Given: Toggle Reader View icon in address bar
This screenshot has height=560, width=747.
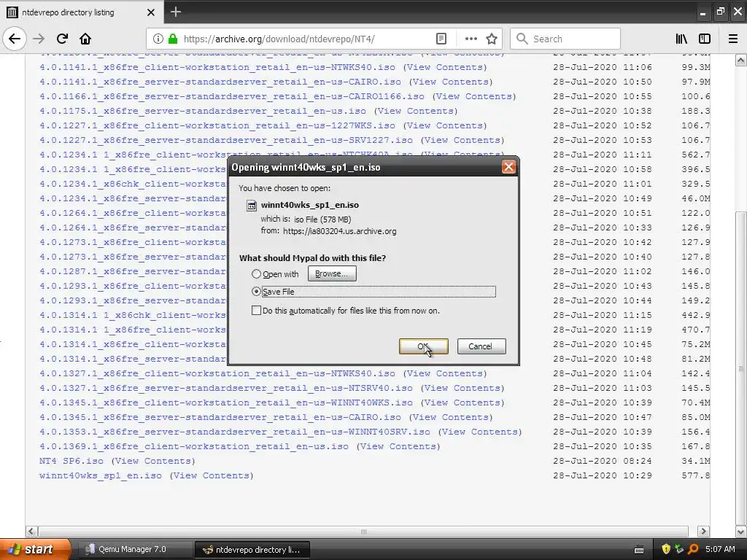Looking at the screenshot, I should point(441,39).
